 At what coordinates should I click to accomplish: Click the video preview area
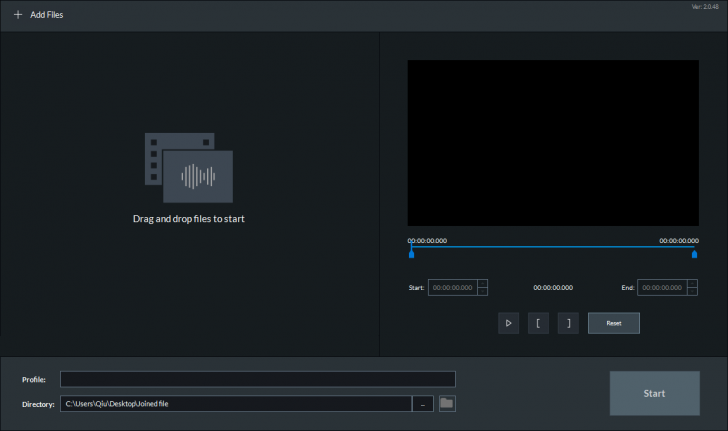click(553, 143)
